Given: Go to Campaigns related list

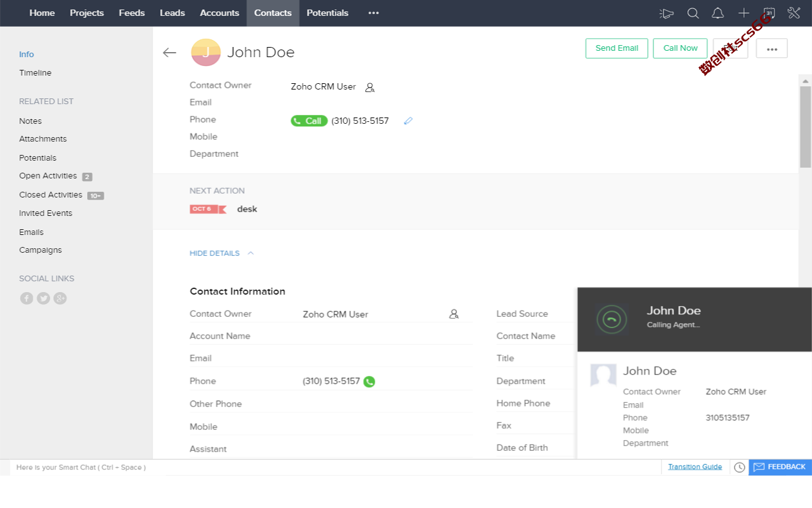Looking at the screenshot, I should tap(41, 250).
